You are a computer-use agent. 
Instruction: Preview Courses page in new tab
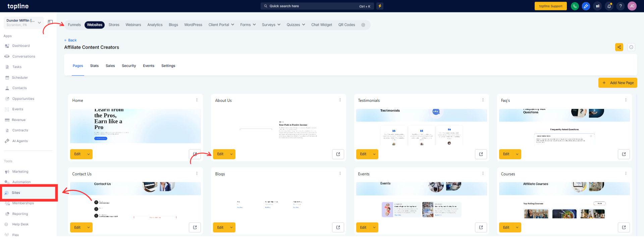pyautogui.click(x=624, y=227)
